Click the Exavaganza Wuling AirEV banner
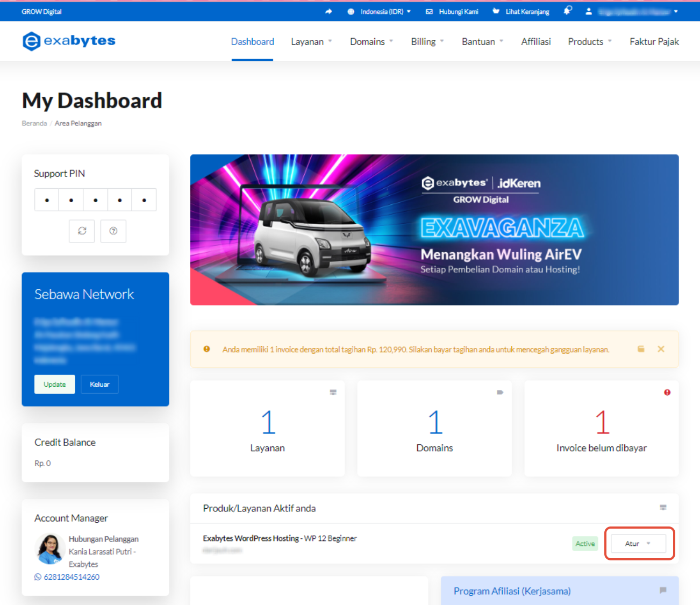700x605 pixels. click(434, 230)
